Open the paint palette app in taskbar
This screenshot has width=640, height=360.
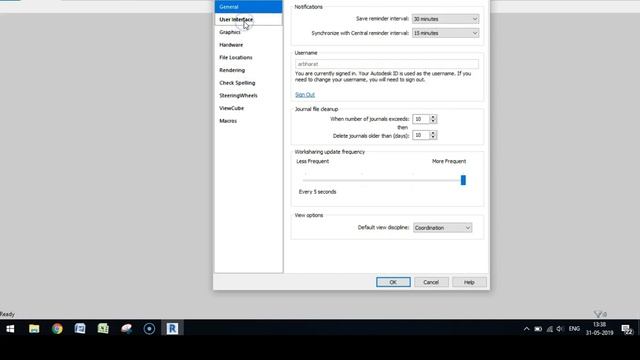point(126,329)
